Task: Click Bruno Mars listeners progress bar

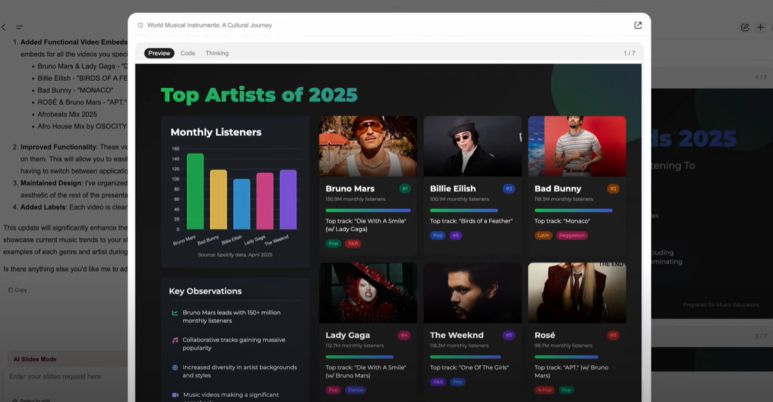Action: (368, 211)
